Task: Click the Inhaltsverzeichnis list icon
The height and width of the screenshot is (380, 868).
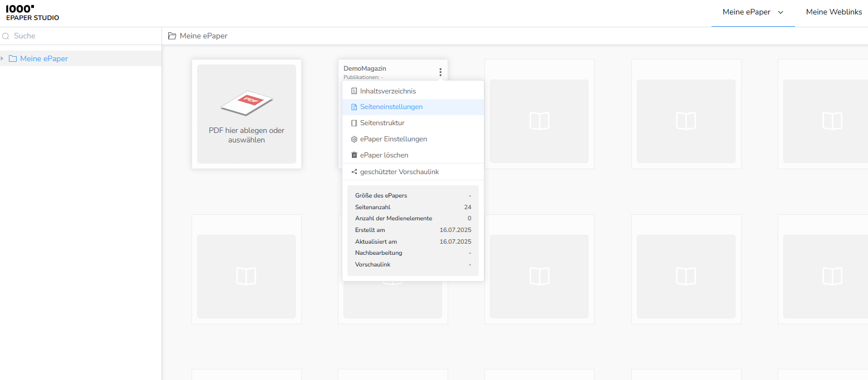Action: [354, 91]
